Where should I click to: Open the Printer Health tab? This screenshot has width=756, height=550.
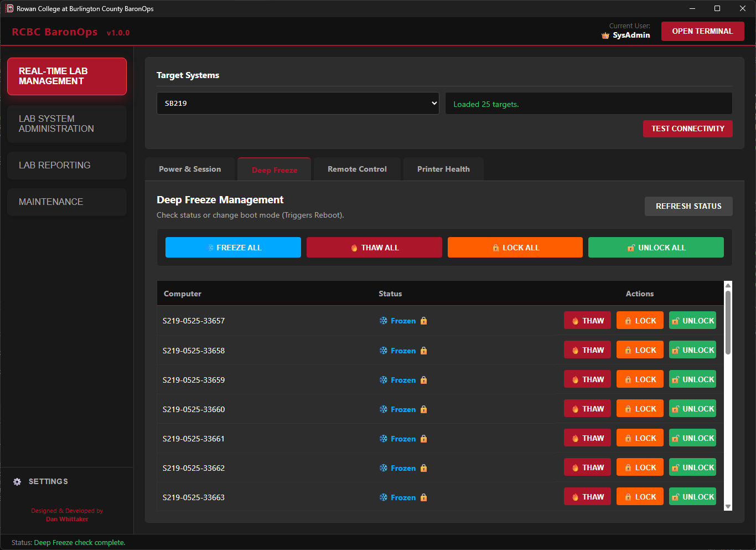(443, 169)
